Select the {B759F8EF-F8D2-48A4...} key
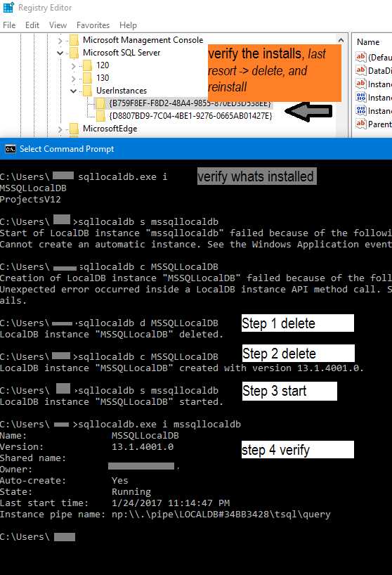The height and width of the screenshot is (575, 392). (x=190, y=103)
